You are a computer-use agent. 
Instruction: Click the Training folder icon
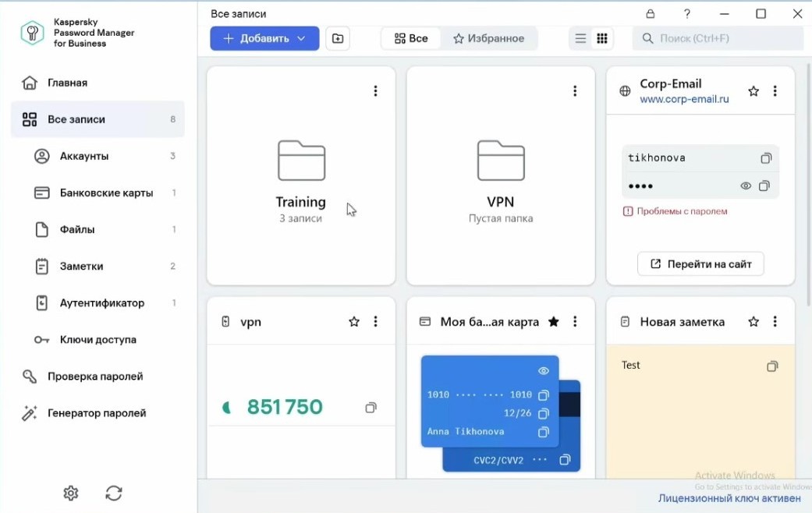click(x=301, y=161)
